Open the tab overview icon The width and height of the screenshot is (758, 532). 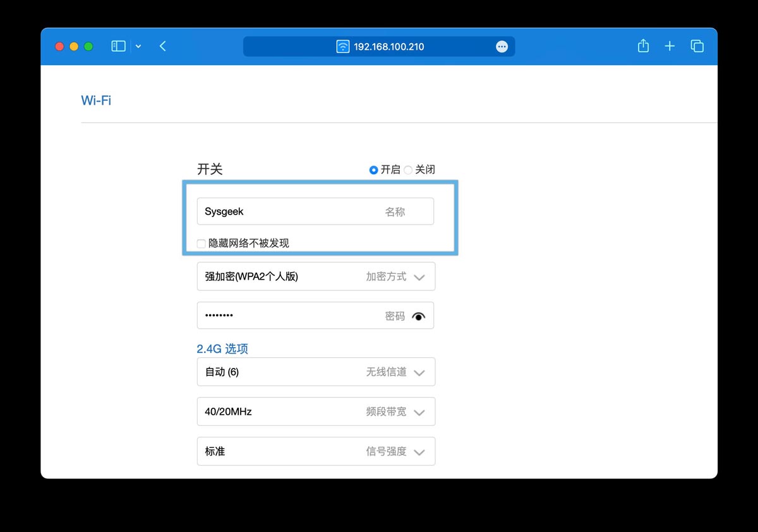click(697, 45)
